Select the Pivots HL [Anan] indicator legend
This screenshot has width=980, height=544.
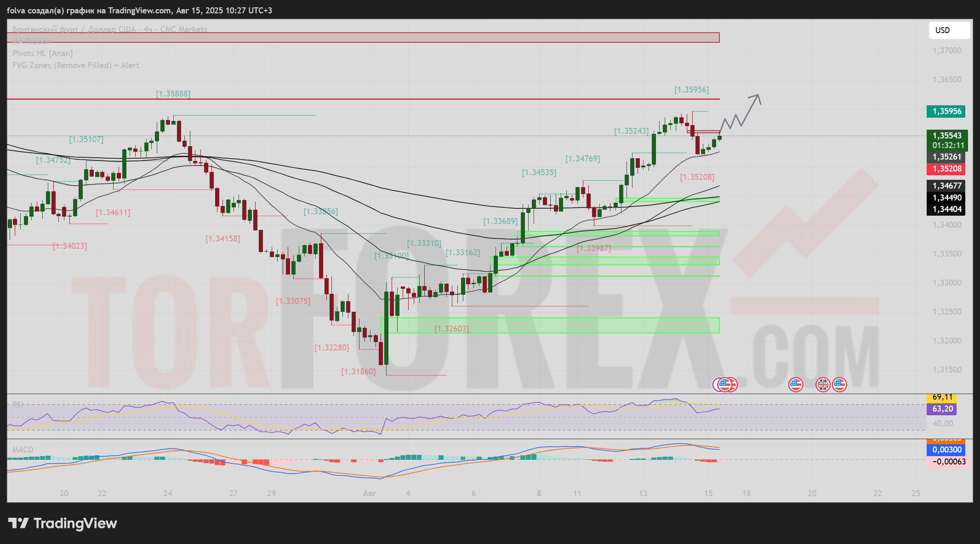point(42,53)
